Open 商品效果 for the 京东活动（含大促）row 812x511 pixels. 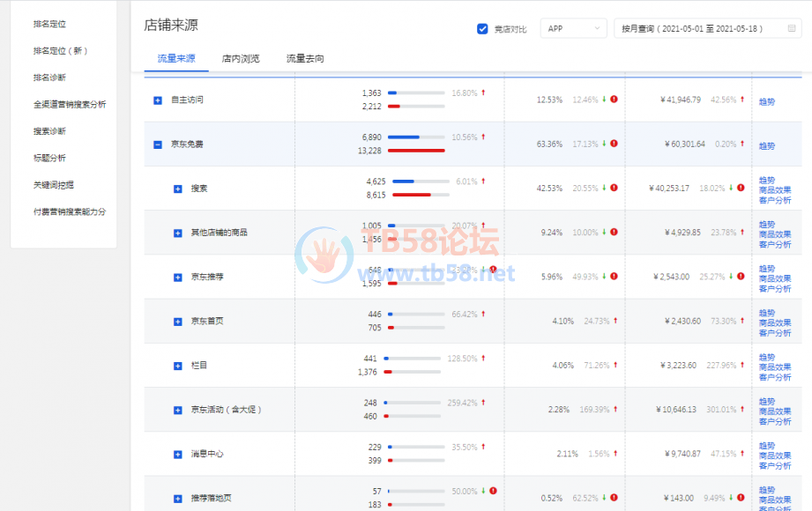(x=775, y=411)
